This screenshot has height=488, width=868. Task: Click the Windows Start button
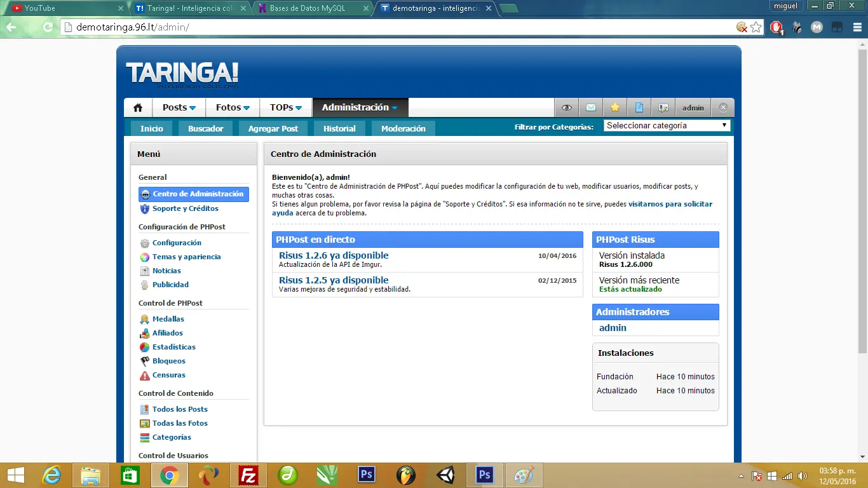pyautogui.click(x=16, y=475)
